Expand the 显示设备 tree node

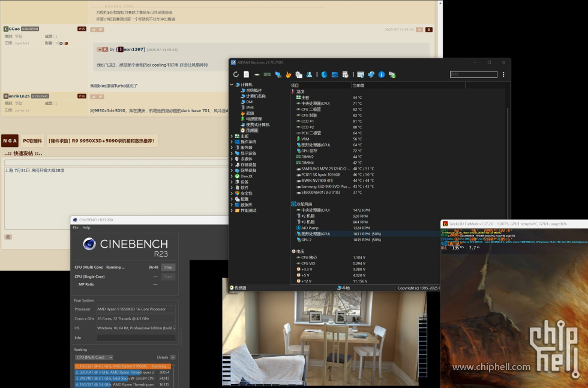[x=232, y=154]
